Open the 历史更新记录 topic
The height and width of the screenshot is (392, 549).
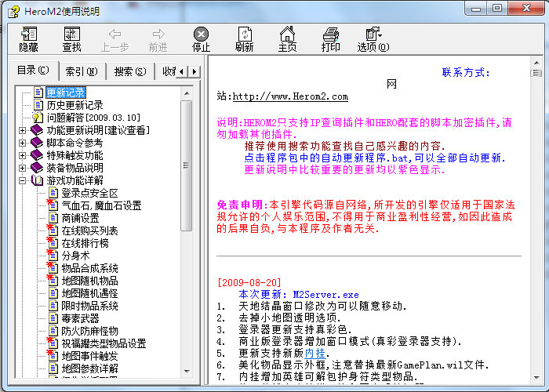click(x=75, y=105)
